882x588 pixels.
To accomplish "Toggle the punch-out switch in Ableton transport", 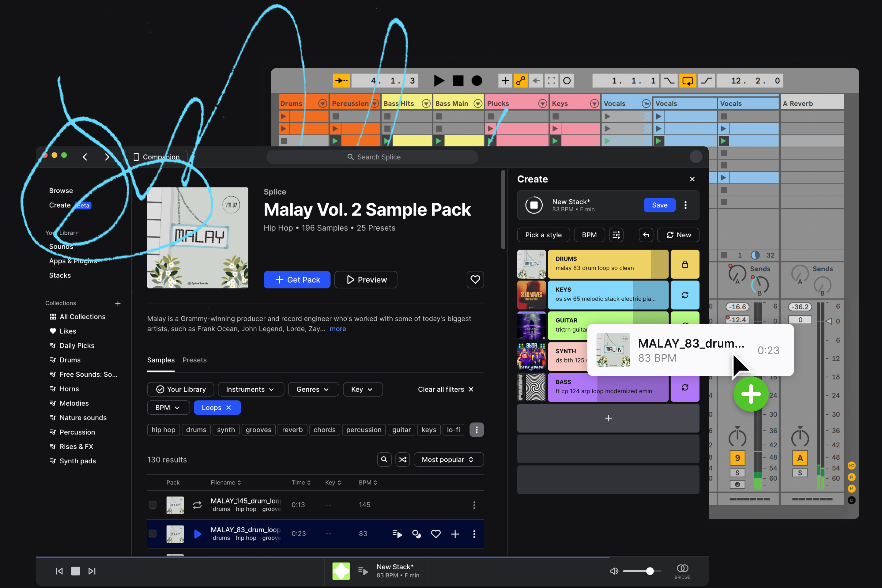I will coord(707,81).
